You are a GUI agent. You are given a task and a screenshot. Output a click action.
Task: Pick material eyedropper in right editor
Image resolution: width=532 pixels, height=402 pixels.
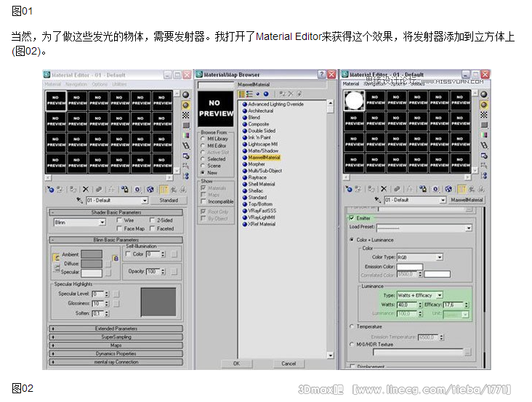[378, 200]
